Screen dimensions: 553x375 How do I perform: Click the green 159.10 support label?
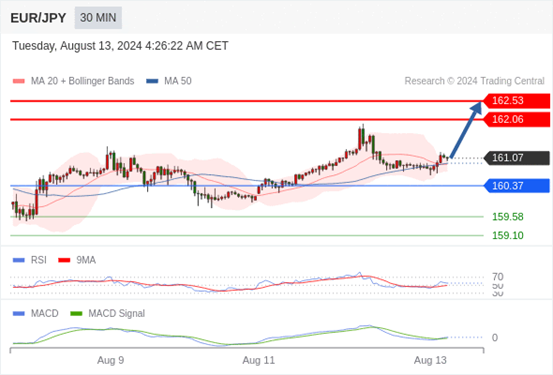click(508, 235)
